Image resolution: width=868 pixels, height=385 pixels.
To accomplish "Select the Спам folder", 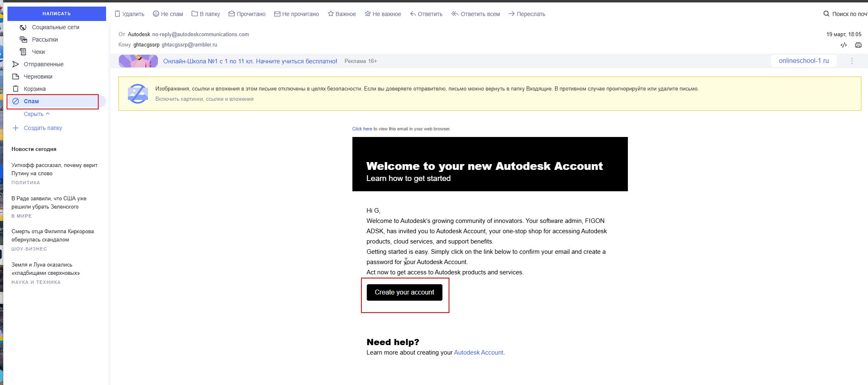I will [x=56, y=101].
